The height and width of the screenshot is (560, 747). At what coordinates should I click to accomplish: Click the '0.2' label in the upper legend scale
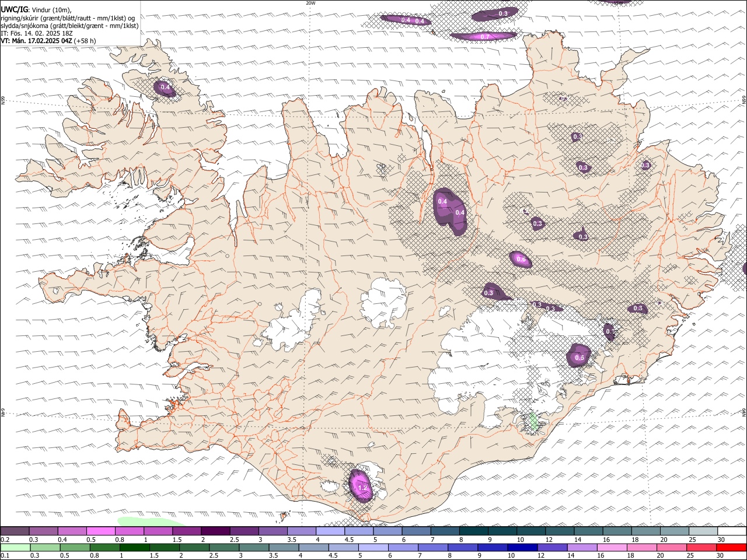click(x=5, y=540)
